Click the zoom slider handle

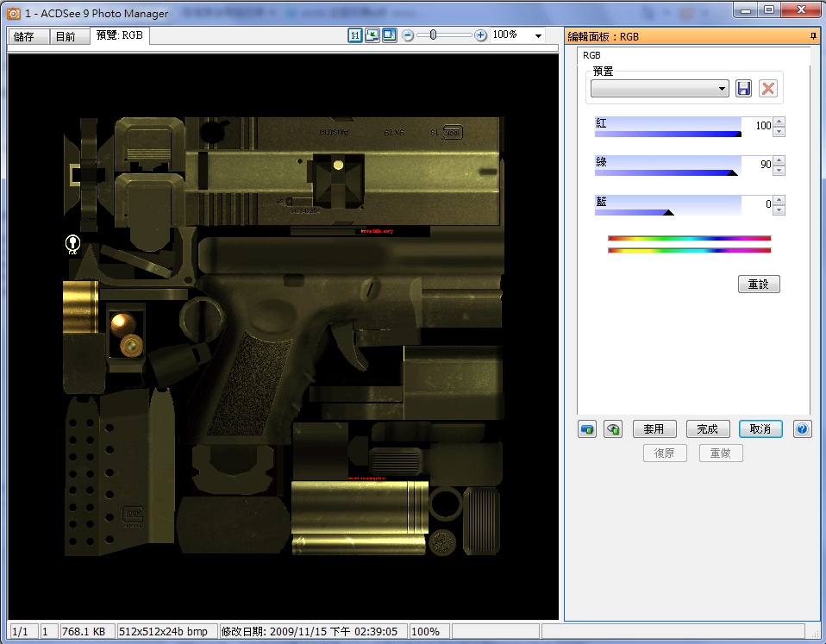pyautogui.click(x=433, y=35)
